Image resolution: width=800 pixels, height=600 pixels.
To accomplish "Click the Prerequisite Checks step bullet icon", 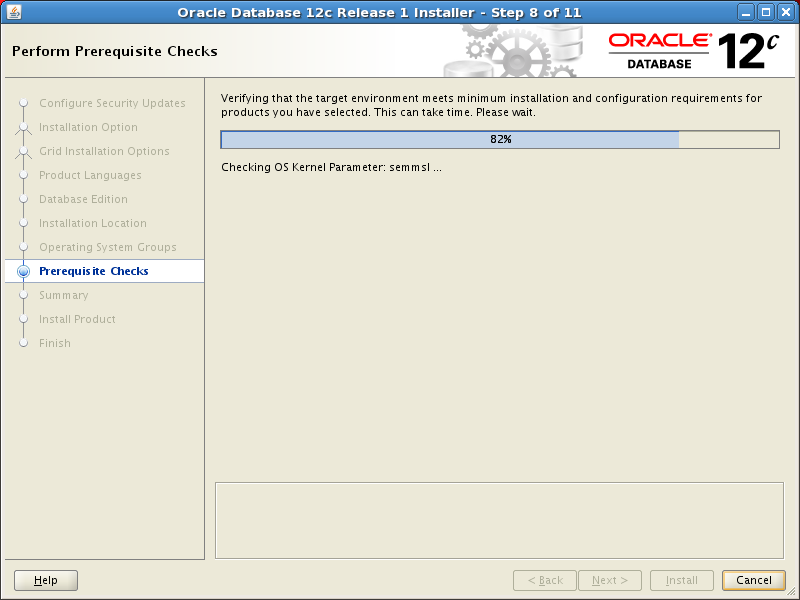I will pyautogui.click(x=23, y=271).
